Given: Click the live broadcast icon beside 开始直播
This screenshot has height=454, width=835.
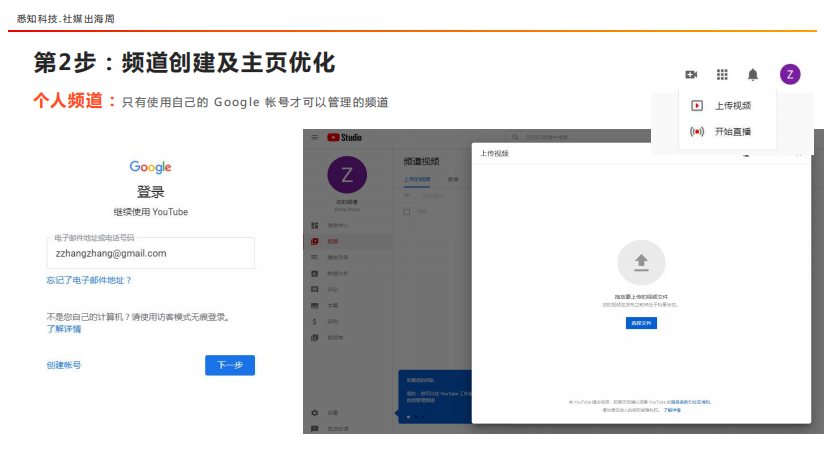Looking at the screenshot, I should [697, 131].
